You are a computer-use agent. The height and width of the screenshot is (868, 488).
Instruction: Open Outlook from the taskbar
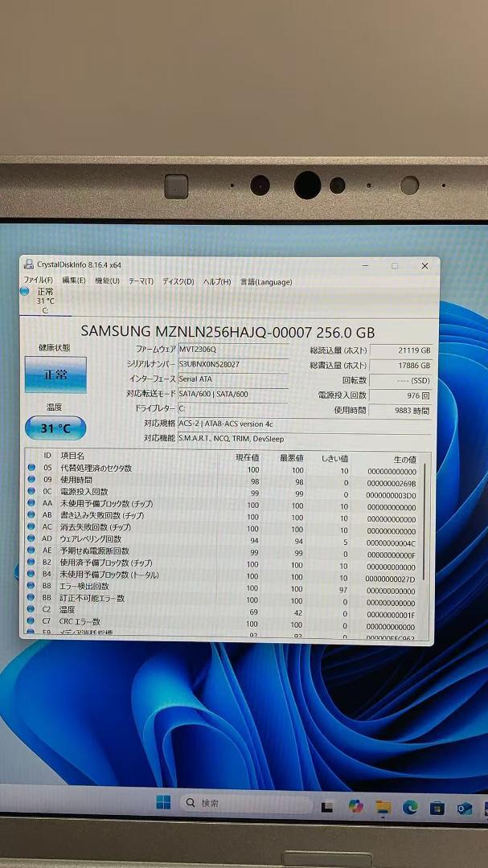[464, 809]
